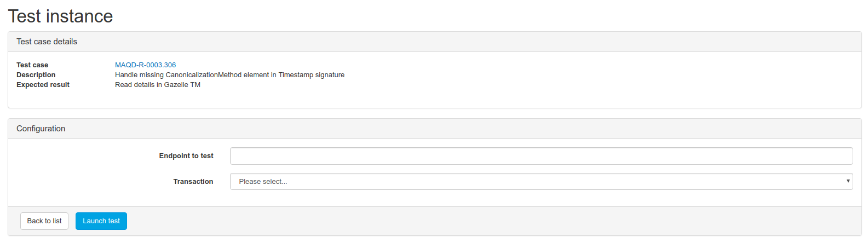
Task: Click the Transaction dropdown arrow
Action: (x=848, y=181)
